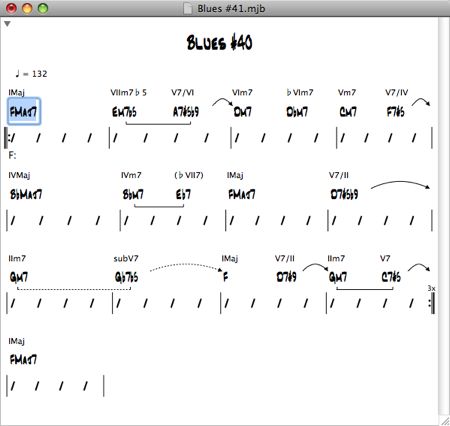Click the curved arrow after D7#5b9
Image resolution: width=450 pixels, height=426 pixels.
tap(400, 185)
